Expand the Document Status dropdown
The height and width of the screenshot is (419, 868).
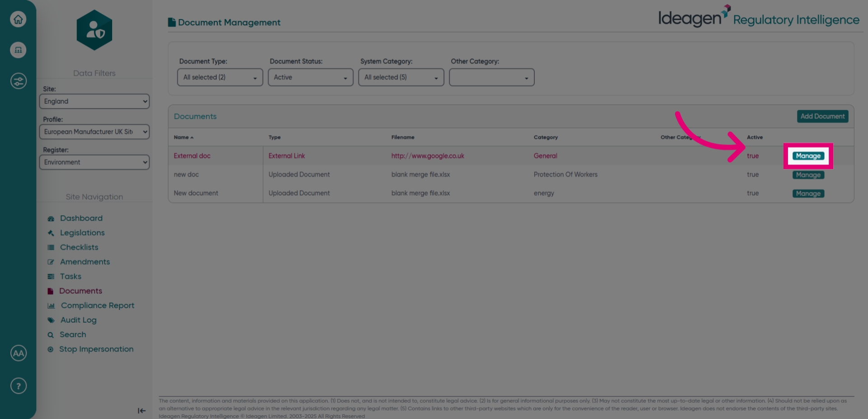pos(311,77)
